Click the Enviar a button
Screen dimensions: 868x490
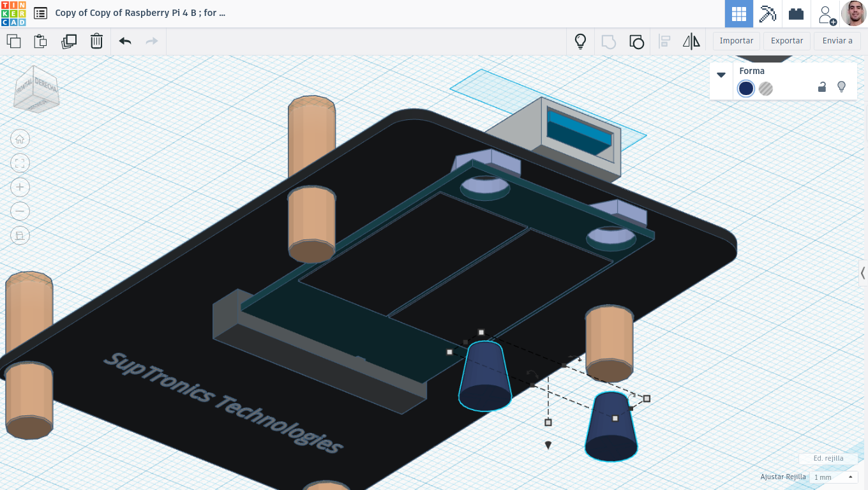[x=837, y=41]
